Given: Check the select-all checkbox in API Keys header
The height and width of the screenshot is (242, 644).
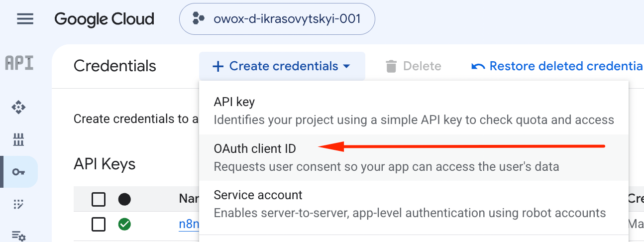Looking at the screenshot, I should (x=99, y=200).
